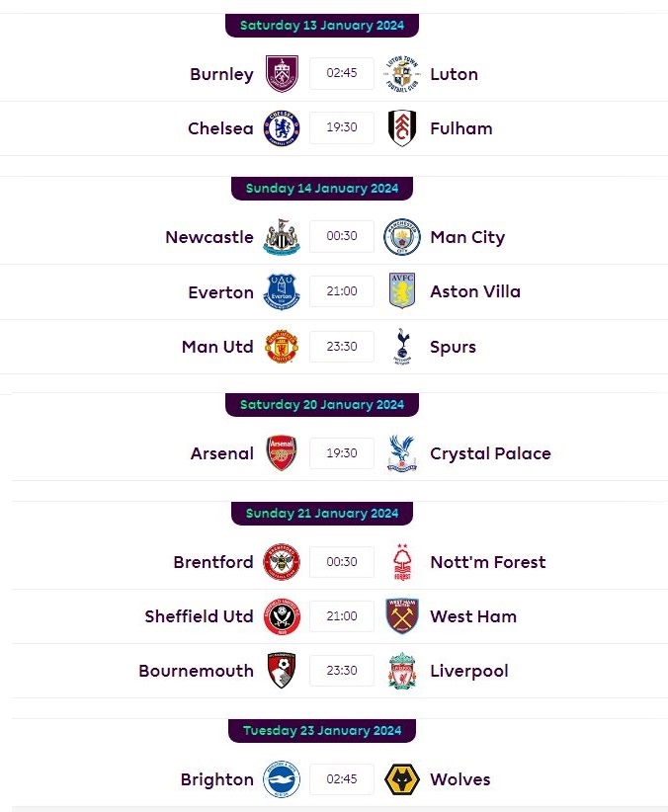Image resolution: width=668 pixels, height=812 pixels.
Task: Open the Nott'm Forest team name link
Action: (x=487, y=562)
